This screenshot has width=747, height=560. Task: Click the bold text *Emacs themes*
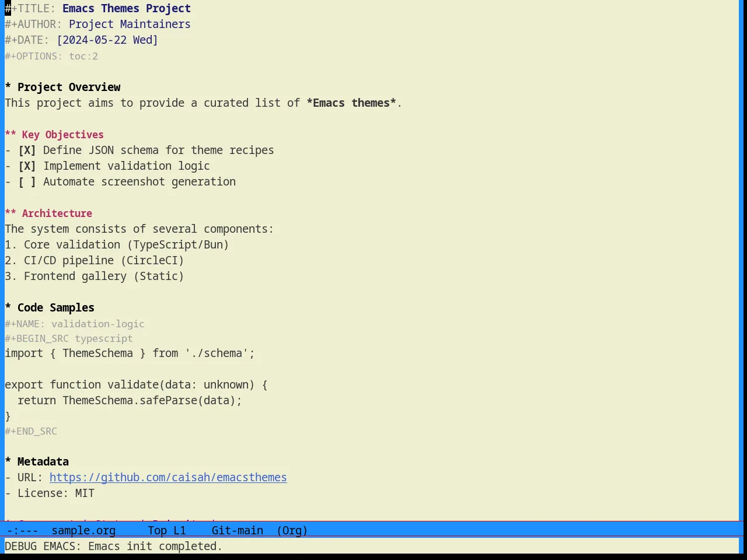(x=351, y=103)
